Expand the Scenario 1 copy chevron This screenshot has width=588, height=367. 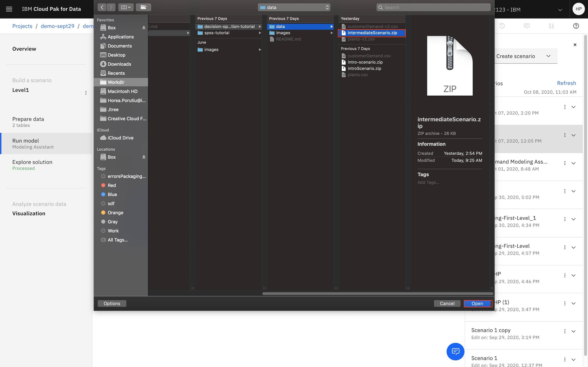573,331
